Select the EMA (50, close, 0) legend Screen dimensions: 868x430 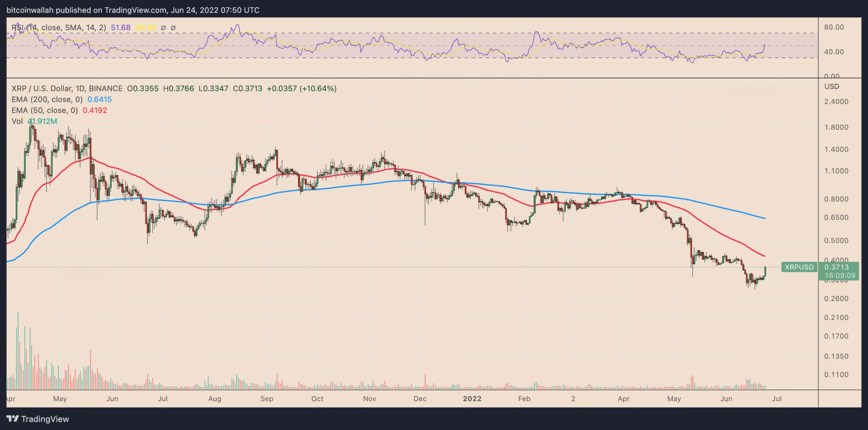[45, 110]
